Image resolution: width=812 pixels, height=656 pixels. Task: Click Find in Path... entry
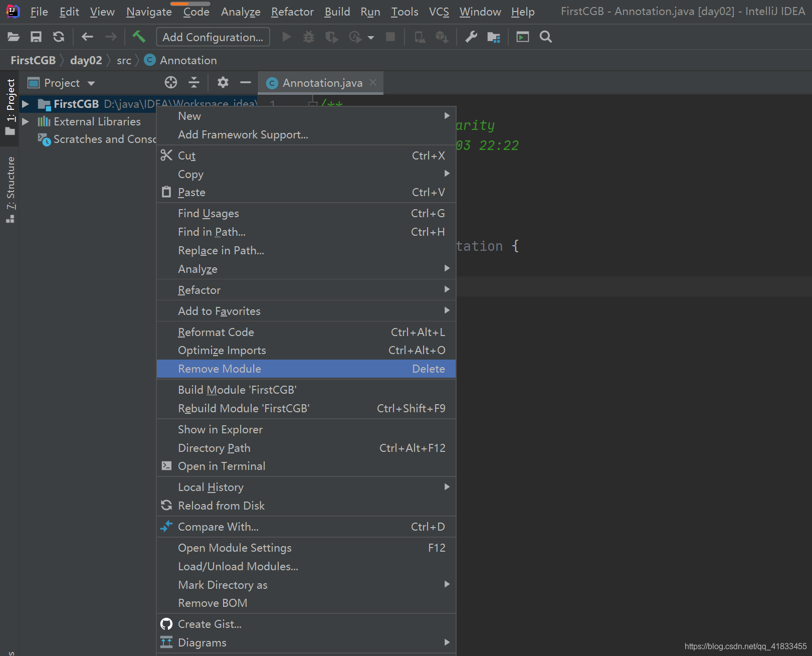pos(306,232)
